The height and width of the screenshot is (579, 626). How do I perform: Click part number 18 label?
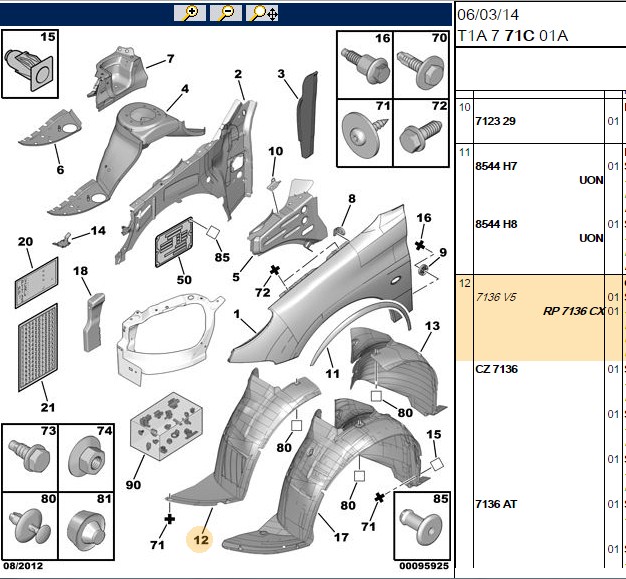(80, 271)
